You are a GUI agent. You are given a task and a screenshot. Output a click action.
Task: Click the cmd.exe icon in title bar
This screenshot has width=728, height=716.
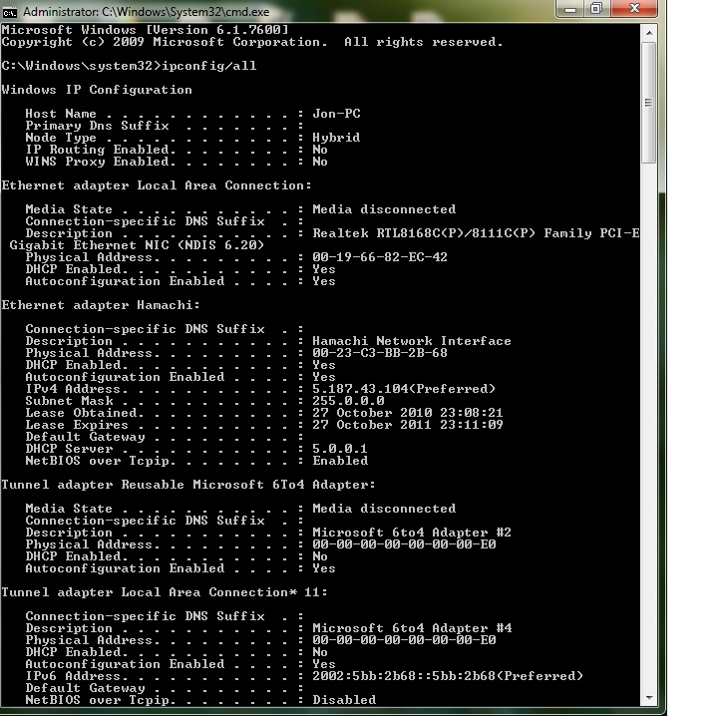(9, 12)
